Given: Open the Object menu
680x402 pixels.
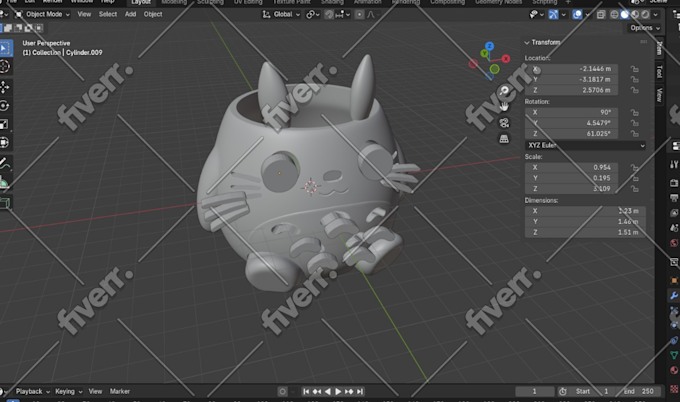Looking at the screenshot, I should pos(153,14).
